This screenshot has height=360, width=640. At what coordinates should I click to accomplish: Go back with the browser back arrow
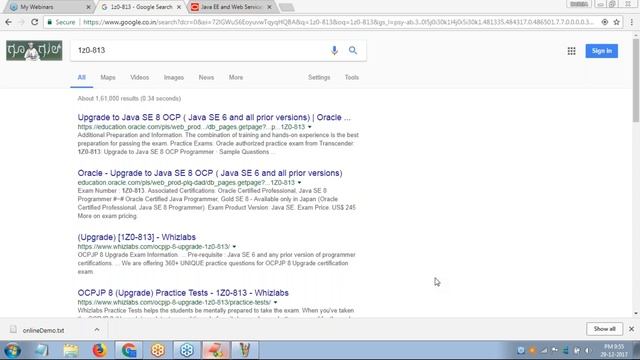pyautogui.click(x=9, y=22)
